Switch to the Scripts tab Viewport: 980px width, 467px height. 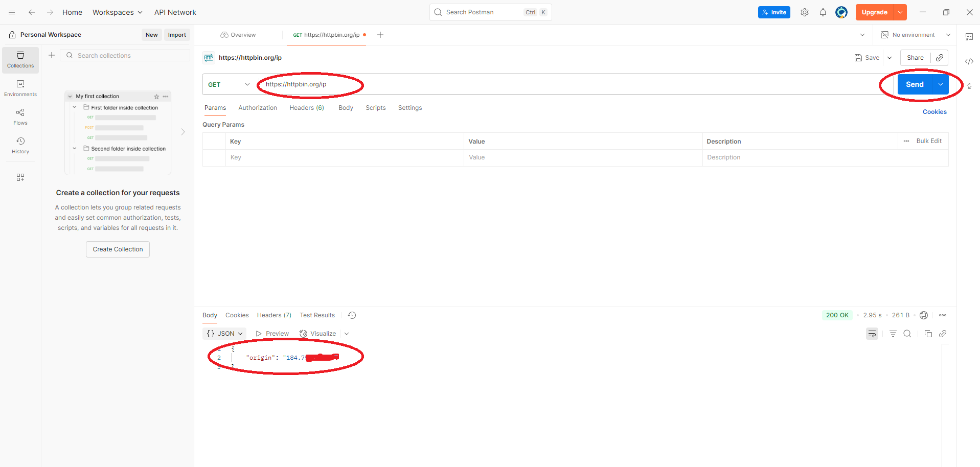[376, 108]
